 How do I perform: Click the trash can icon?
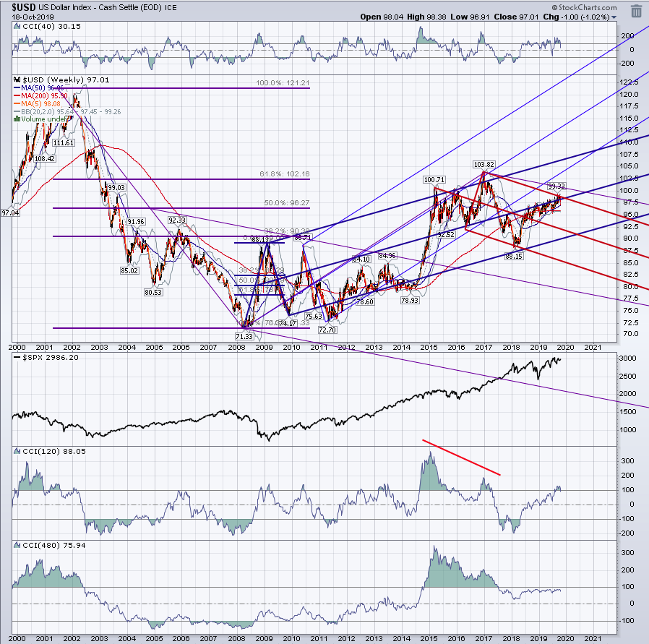(x=636, y=11)
